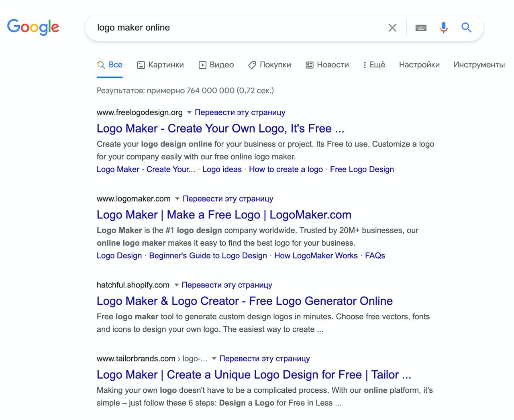Open the 'Logo Design' sitelink under LogoMaker
The width and height of the screenshot is (514, 420).
click(119, 256)
